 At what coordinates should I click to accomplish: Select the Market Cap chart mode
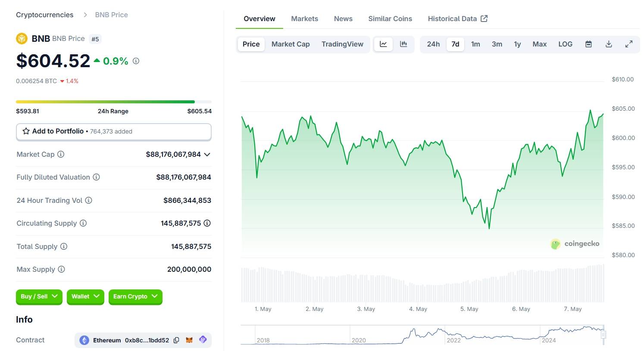tap(291, 44)
